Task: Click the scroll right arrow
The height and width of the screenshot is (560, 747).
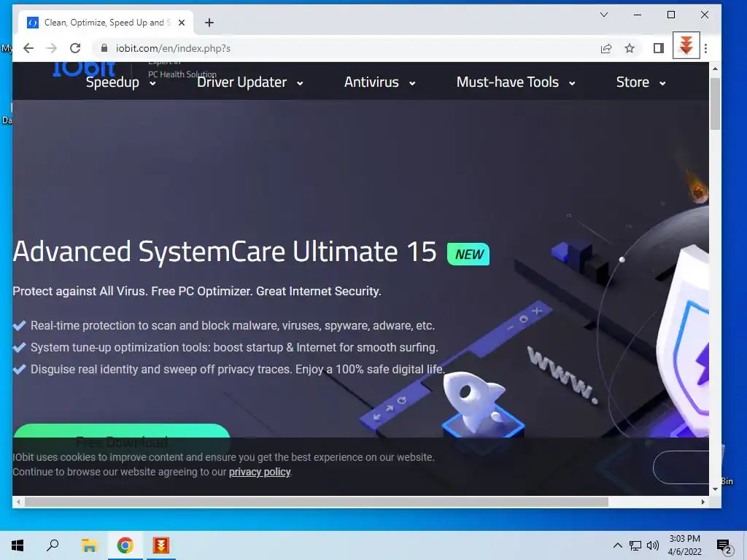Action: tap(703, 502)
